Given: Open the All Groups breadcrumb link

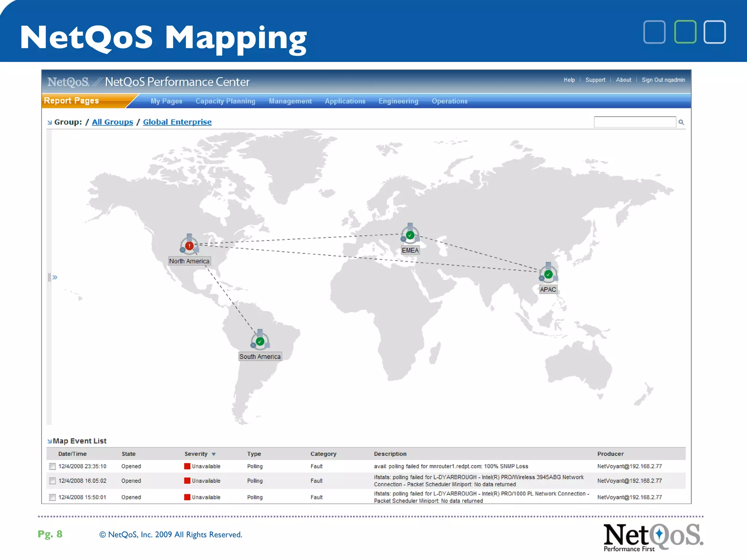Looking at the screenshot, I should click(112, 122).
